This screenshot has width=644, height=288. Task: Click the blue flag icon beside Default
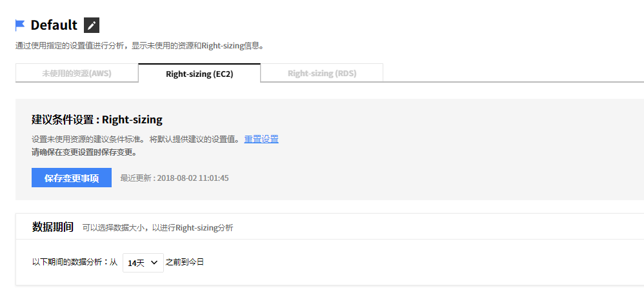click(20, 25)
